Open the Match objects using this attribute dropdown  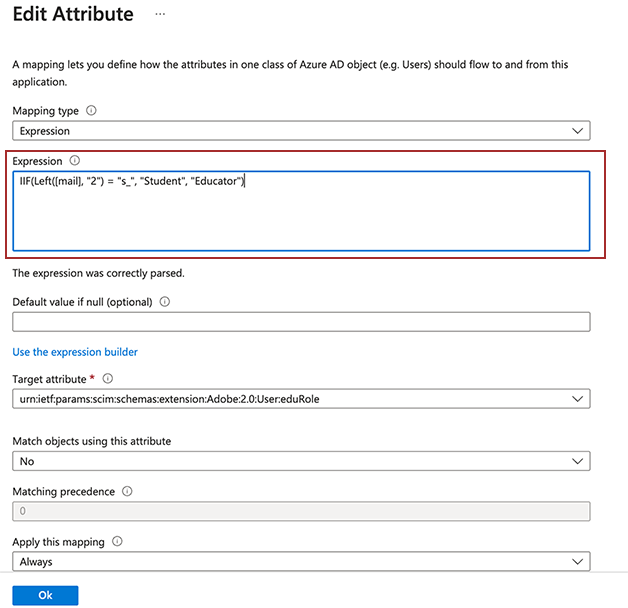[x=301, y=461]
